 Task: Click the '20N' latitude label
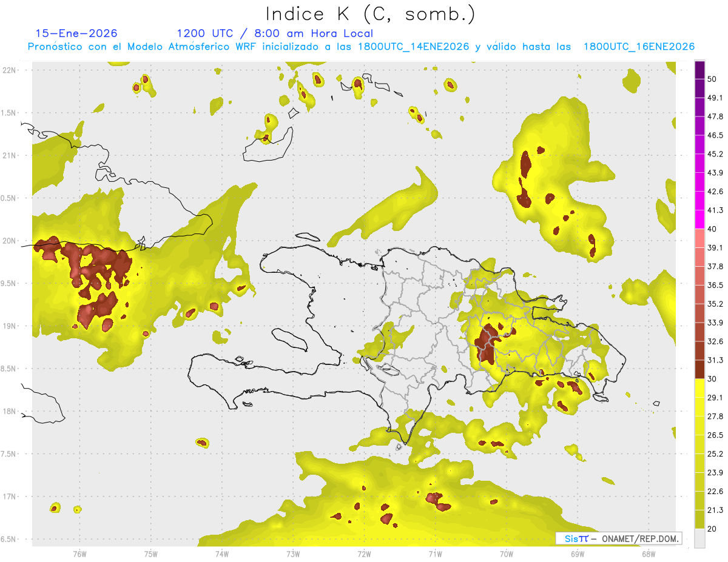coord(10,241)
